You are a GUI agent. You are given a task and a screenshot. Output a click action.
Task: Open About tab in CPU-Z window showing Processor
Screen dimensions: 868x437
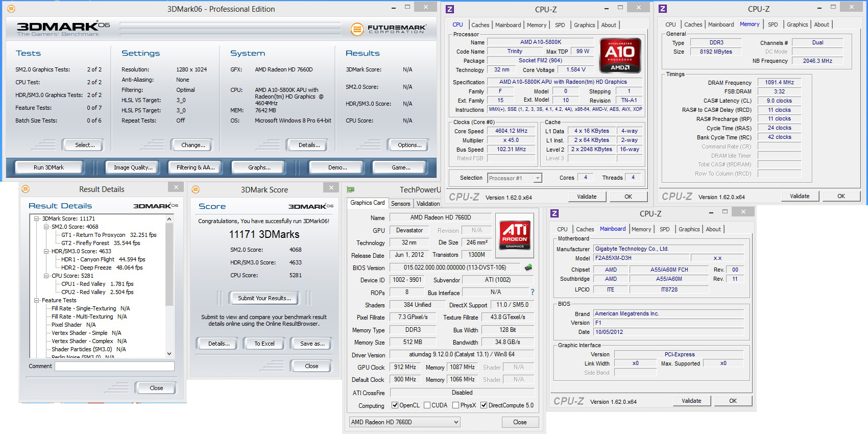point(608,25)
